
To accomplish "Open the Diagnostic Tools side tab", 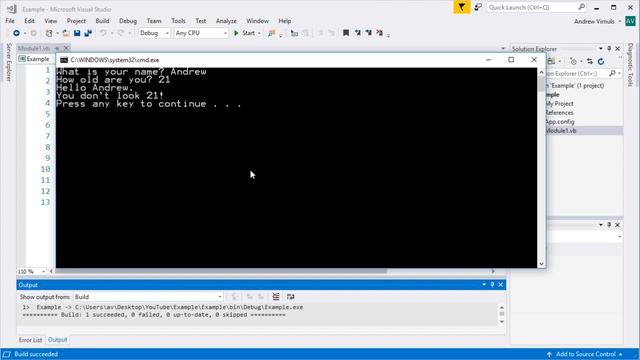I will point(630,64).
